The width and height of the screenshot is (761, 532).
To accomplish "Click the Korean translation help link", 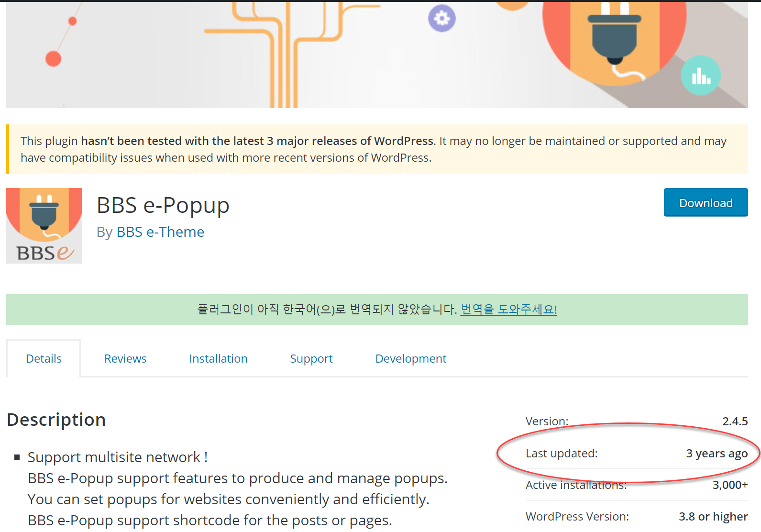I will (508, 310).
